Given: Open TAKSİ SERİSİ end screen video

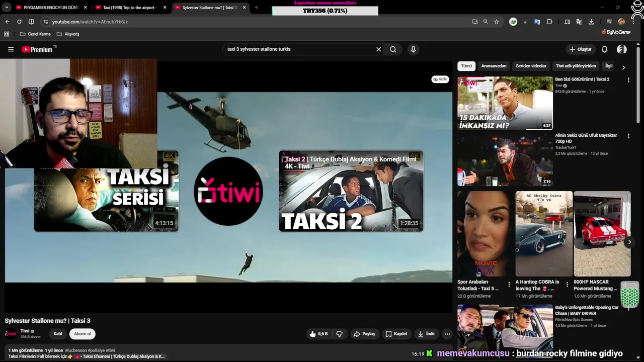Looking at the screenshot, I should [x=106, y=191].
